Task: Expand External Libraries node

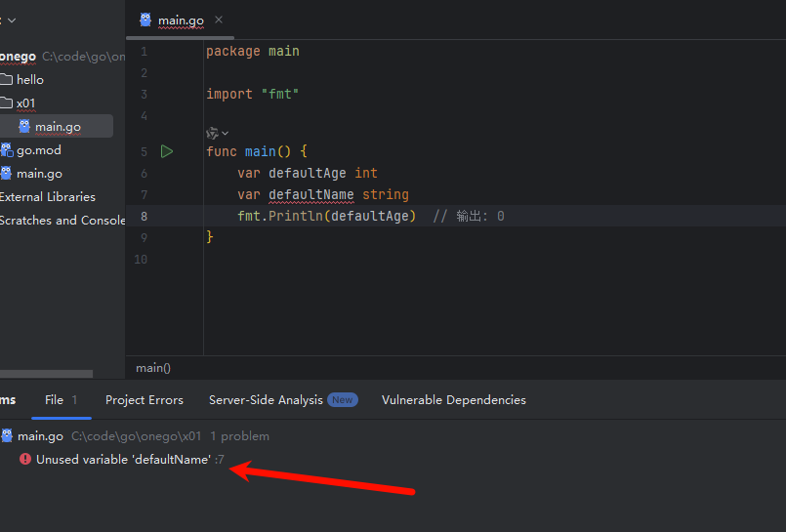Action: [48, 197]
